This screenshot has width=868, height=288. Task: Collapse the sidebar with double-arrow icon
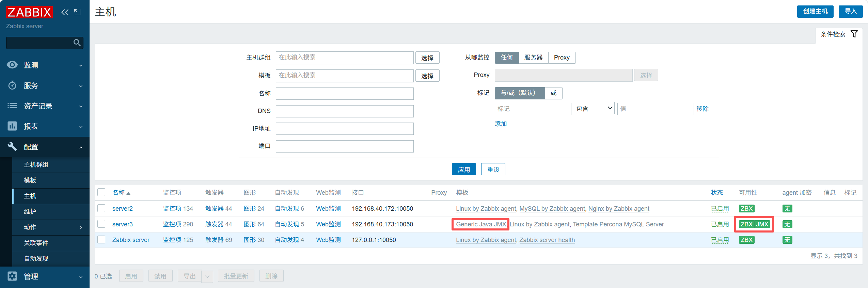click(x=65, y=12)
